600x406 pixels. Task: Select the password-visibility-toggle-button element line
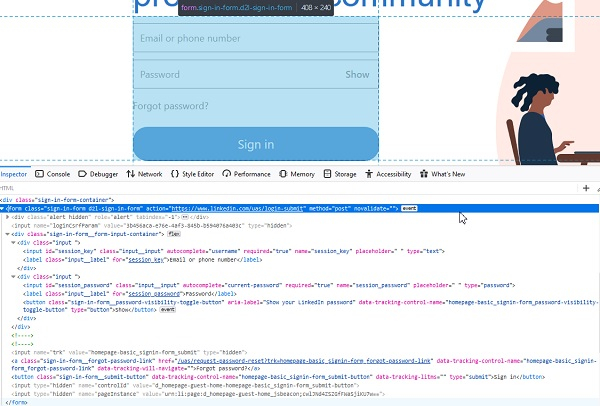(310, 306)
